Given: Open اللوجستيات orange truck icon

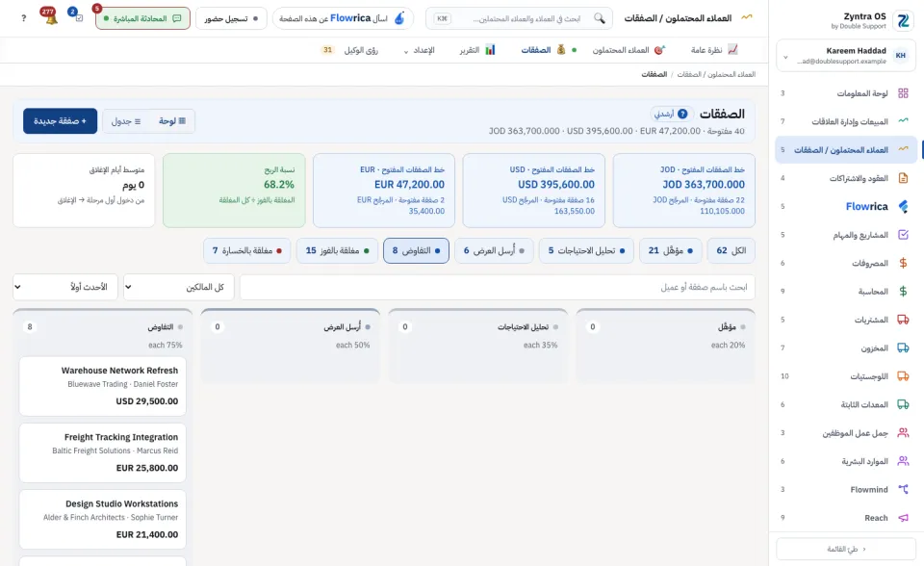Looking at the screenshot, I should pos(903,376).
